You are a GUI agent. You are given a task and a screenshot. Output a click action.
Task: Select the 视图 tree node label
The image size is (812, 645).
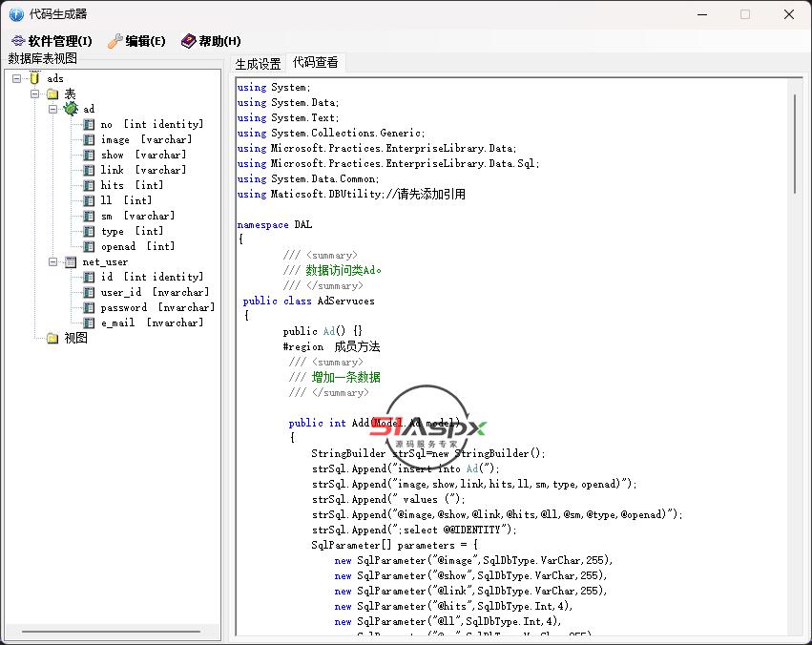click(75, 339)
